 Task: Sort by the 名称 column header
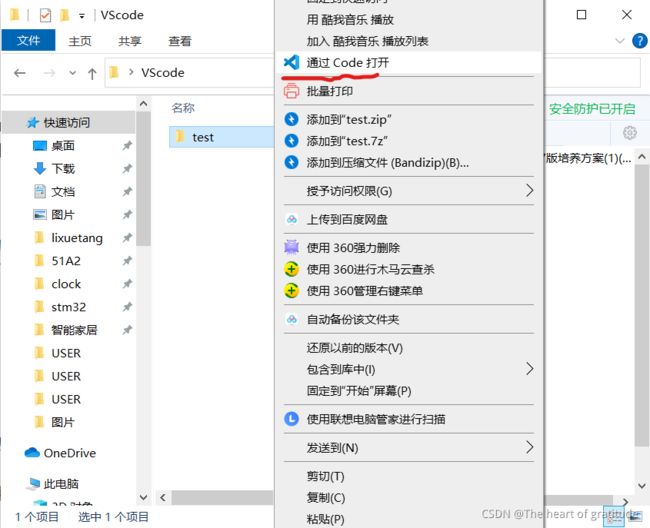(183, 108)
